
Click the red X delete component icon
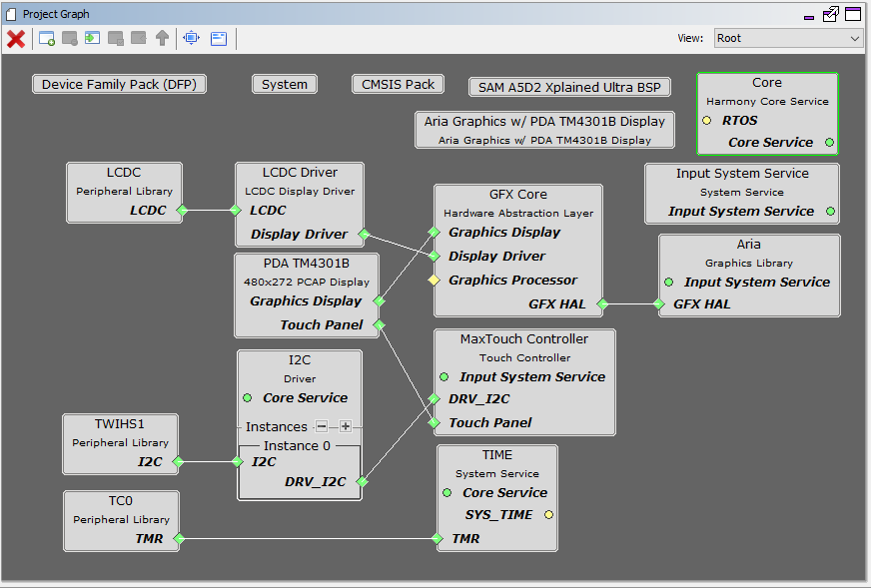[16, 39]
